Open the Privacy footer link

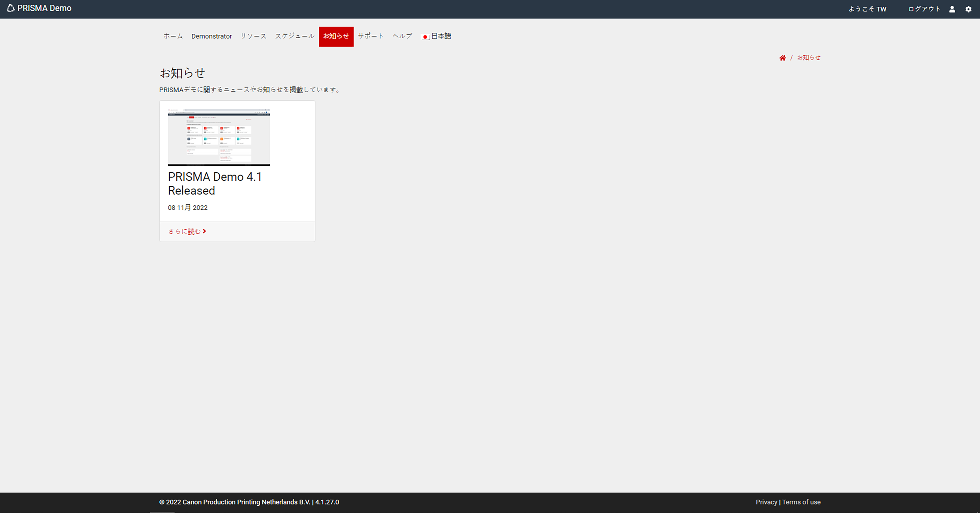766,502
